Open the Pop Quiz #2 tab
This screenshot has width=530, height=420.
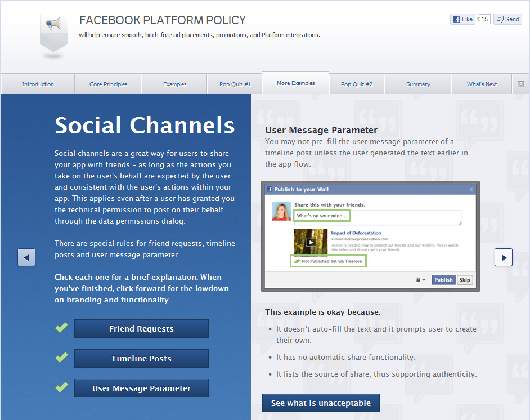tap(357, 84)
